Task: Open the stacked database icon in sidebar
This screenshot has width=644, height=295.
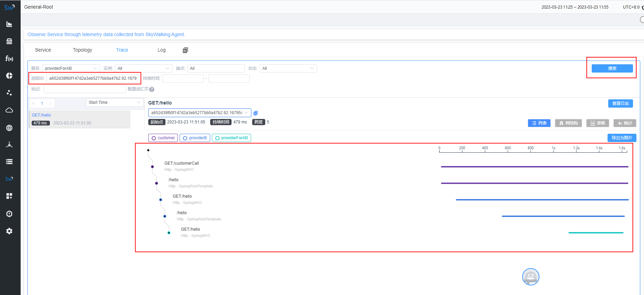Action: point(9,41)
